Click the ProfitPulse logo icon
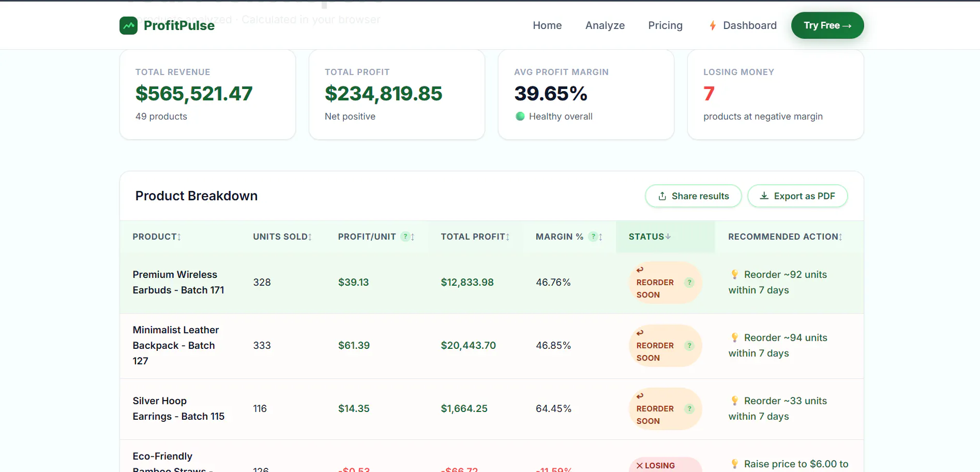The width and height of the screenshot is (980, 472). pos(128,25)
